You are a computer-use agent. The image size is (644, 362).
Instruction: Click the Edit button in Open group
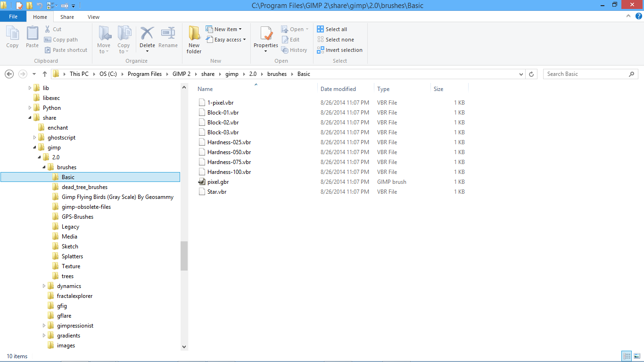(x=290, y=40)
